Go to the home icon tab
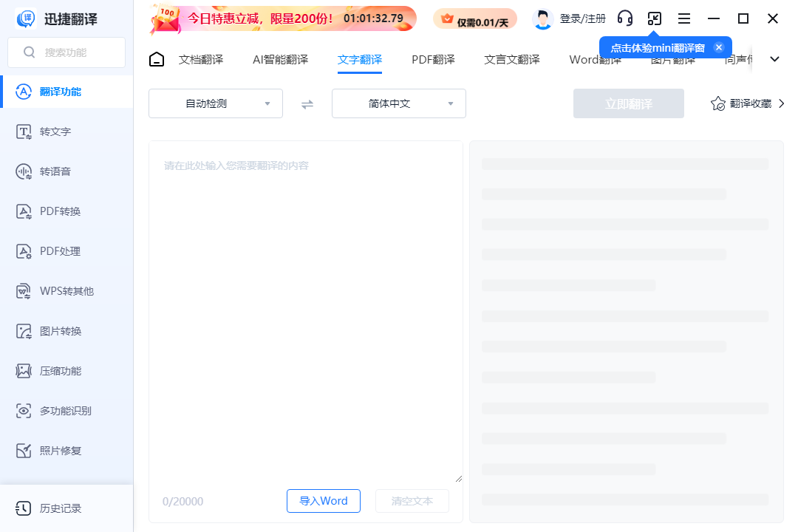Image resolution: width=798 pixels, height=532 pixels. [x=157, y=60]
